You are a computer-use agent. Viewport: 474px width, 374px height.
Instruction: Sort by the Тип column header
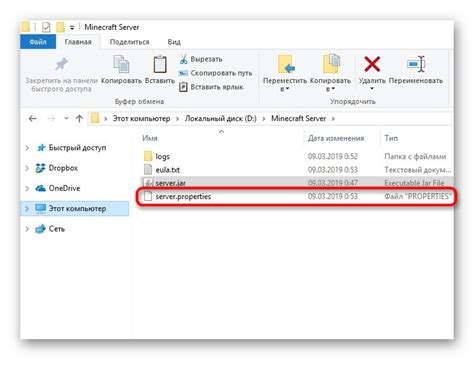click(391, 138)
